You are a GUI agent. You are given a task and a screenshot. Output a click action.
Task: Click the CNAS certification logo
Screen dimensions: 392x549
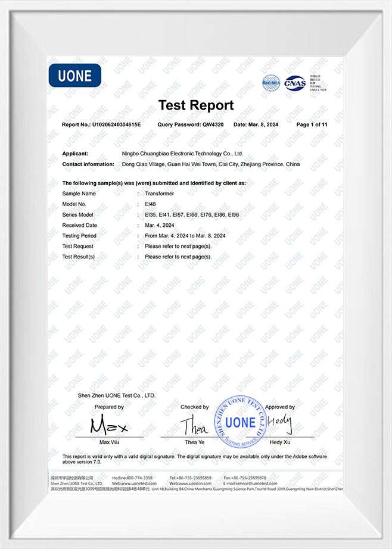[295, 83]
